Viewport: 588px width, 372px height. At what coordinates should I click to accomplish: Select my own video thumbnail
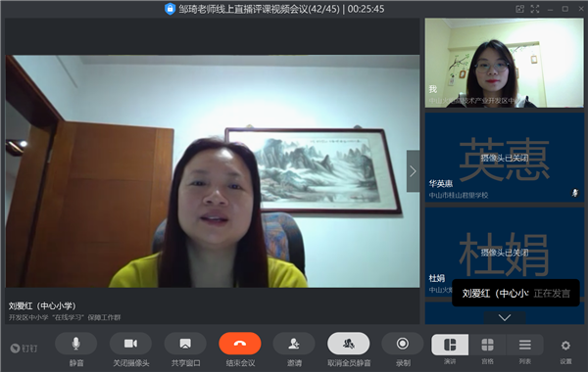[504, 63]
